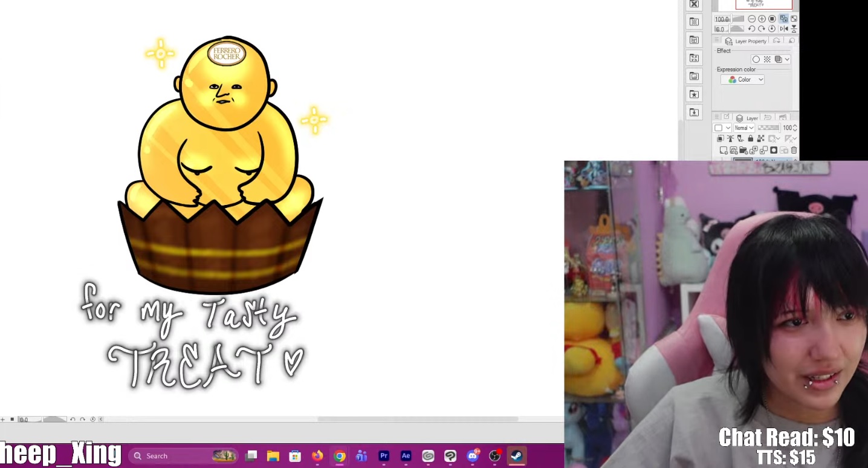Open the Enable Mask dropdown
Screen dimensions: 868x468
[775, 139]
